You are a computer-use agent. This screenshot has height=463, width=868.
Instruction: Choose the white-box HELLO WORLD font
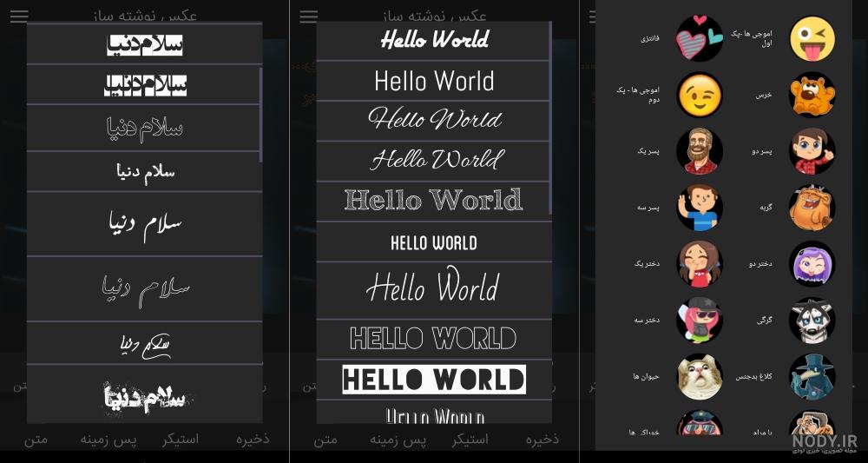pyautogui.click(x=434, y=380)
